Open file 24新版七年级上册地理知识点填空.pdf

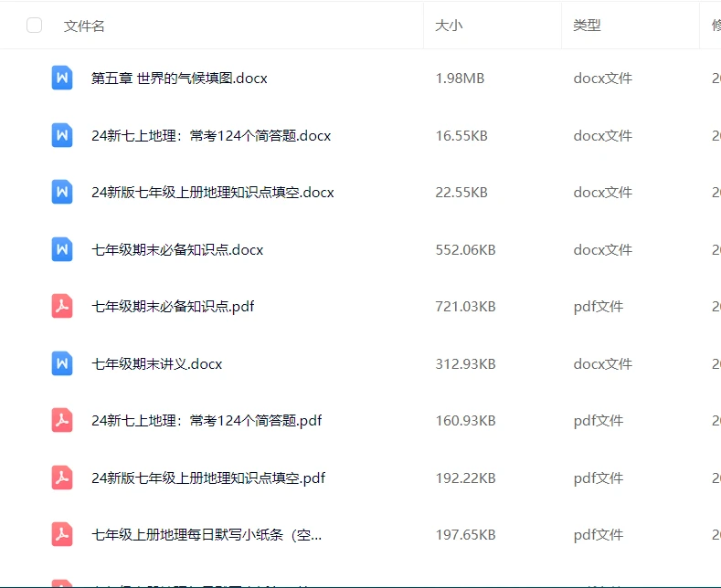click(208, 478)
